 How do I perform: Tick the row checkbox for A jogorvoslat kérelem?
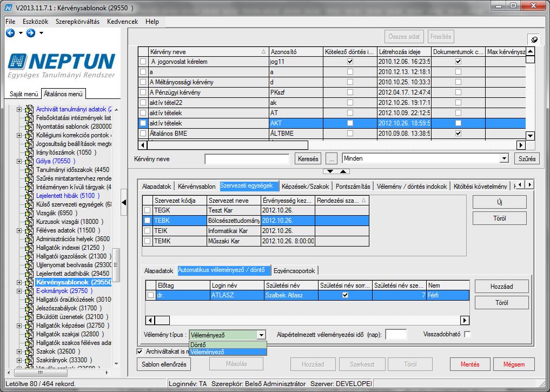(143, 62)
